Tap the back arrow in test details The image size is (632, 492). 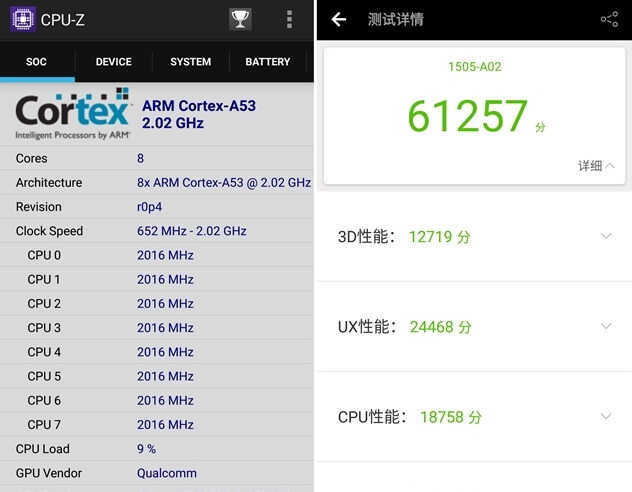point(339,19)
